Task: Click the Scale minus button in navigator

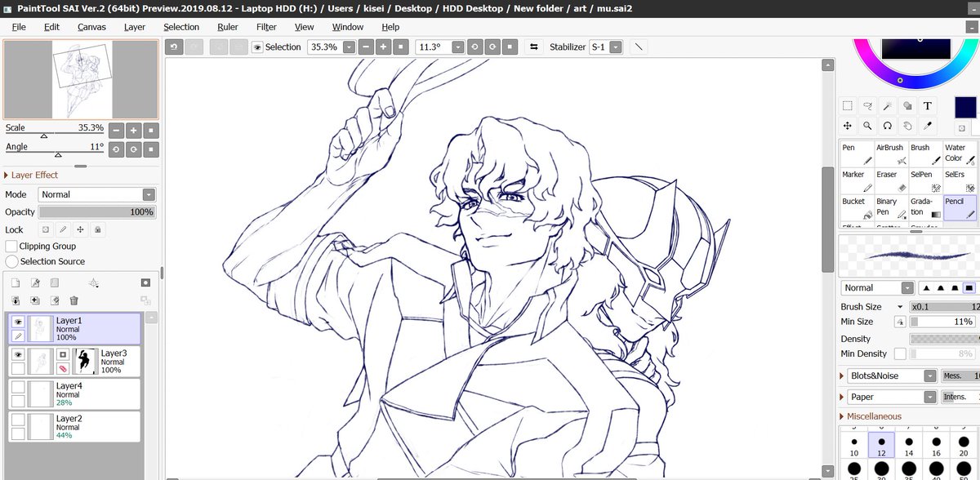Action: pos(116,130)
